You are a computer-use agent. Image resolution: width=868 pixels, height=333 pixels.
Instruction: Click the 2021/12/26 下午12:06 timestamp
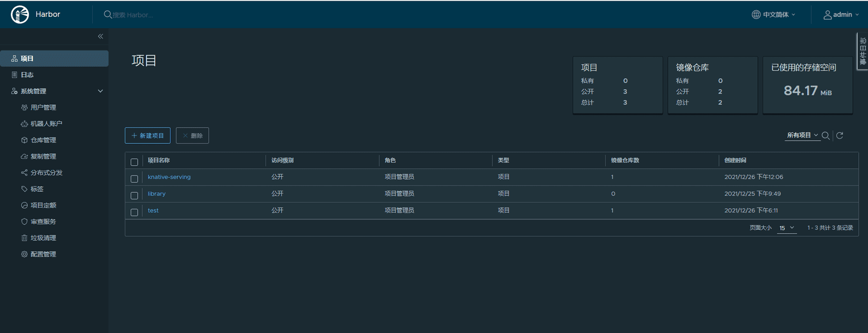pyautogui.click(x=754, y=177)
